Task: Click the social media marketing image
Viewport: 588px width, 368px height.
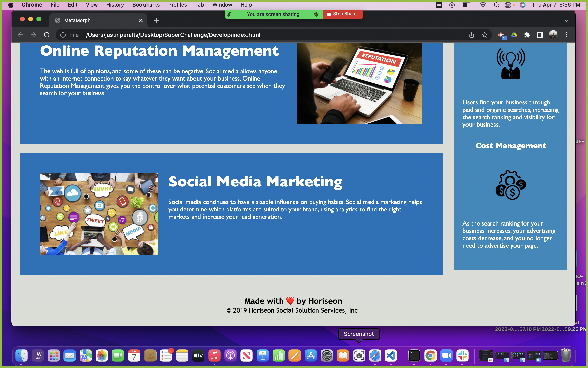Action: 99,214
